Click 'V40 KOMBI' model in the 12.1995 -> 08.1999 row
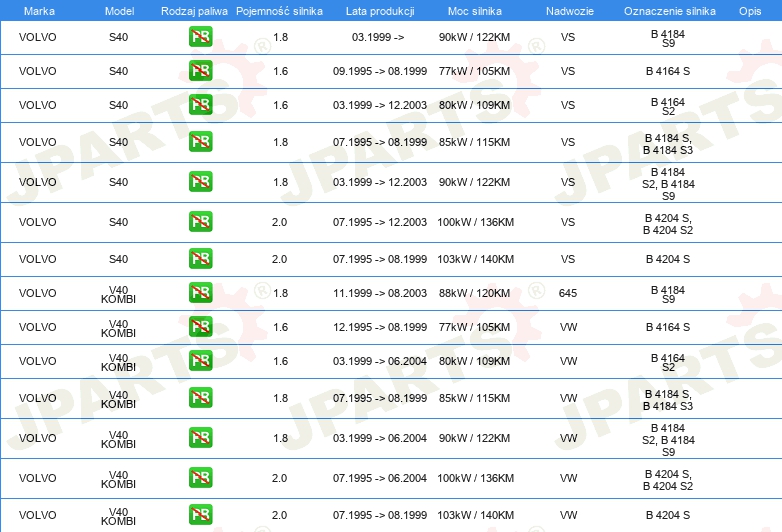The height and width of the screenshot is (532, 782). tap(118, 328)
